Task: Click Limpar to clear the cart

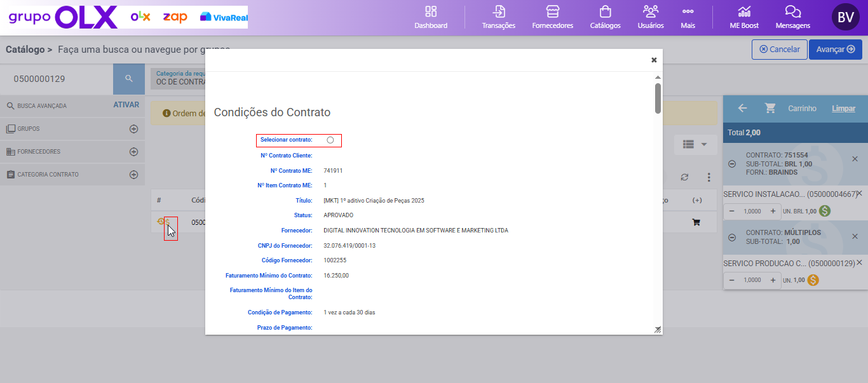Action: click(844, 109)
